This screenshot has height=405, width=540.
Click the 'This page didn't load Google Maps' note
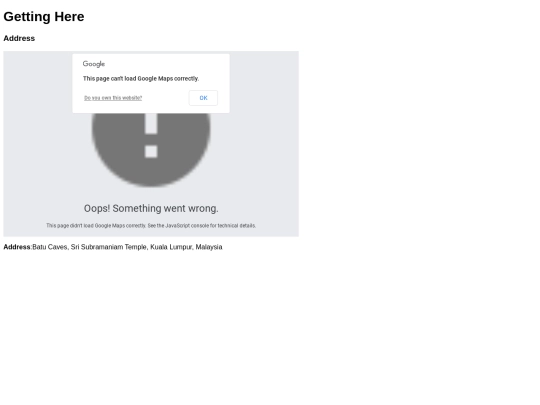(x=151, y=226)
